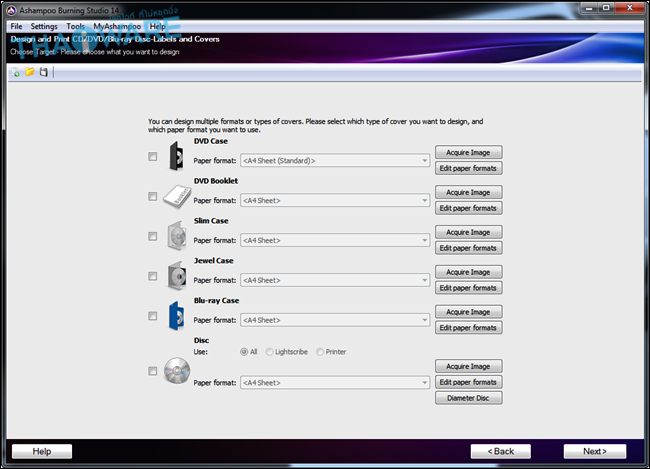Click Acquire Image for DVD Case

[468, 152]
